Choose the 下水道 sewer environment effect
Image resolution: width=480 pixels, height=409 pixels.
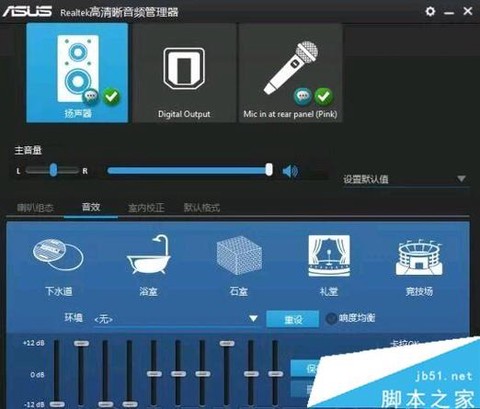pos(58,267)
